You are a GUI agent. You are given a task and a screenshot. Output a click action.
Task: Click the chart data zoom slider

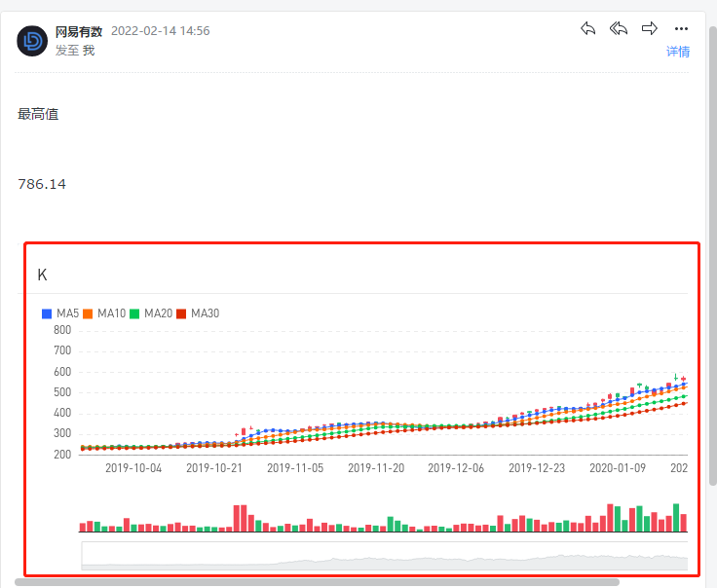pos(384,557)
